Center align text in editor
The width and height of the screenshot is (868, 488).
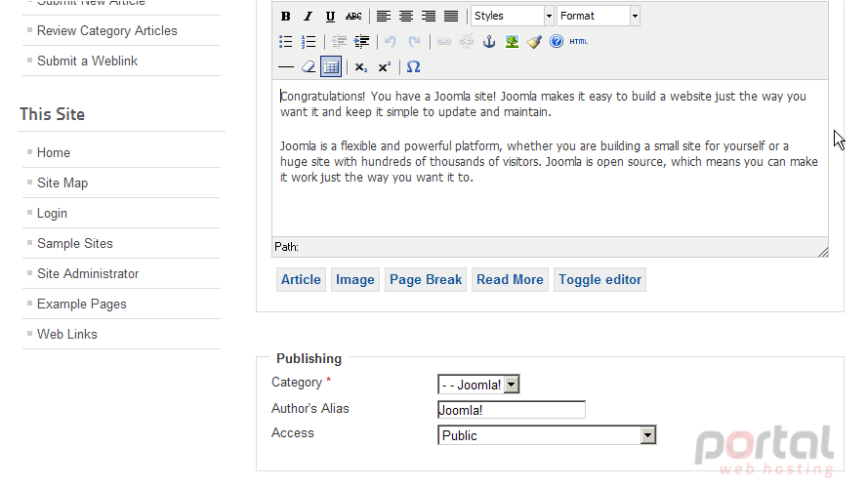[x=406, y=16]
